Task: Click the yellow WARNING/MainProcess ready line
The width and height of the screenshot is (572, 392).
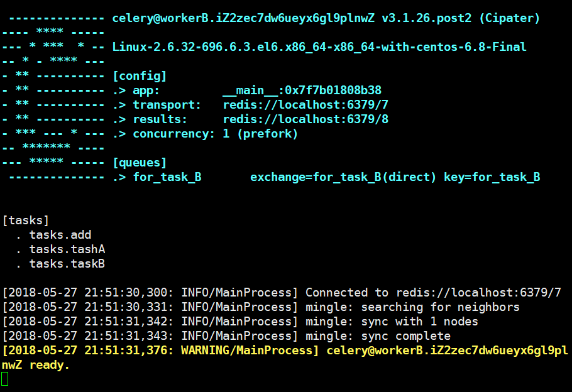Action: tap(285, 357)
